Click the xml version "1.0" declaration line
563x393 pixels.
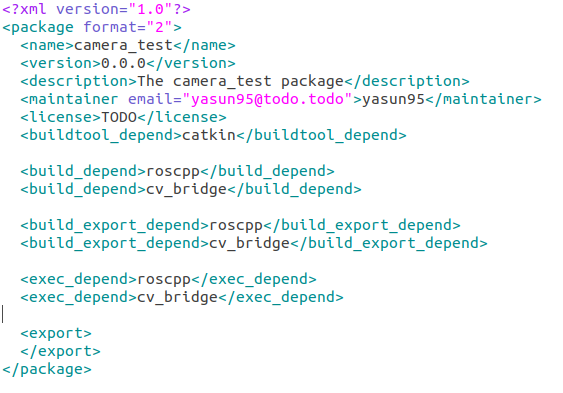point(96,9)
